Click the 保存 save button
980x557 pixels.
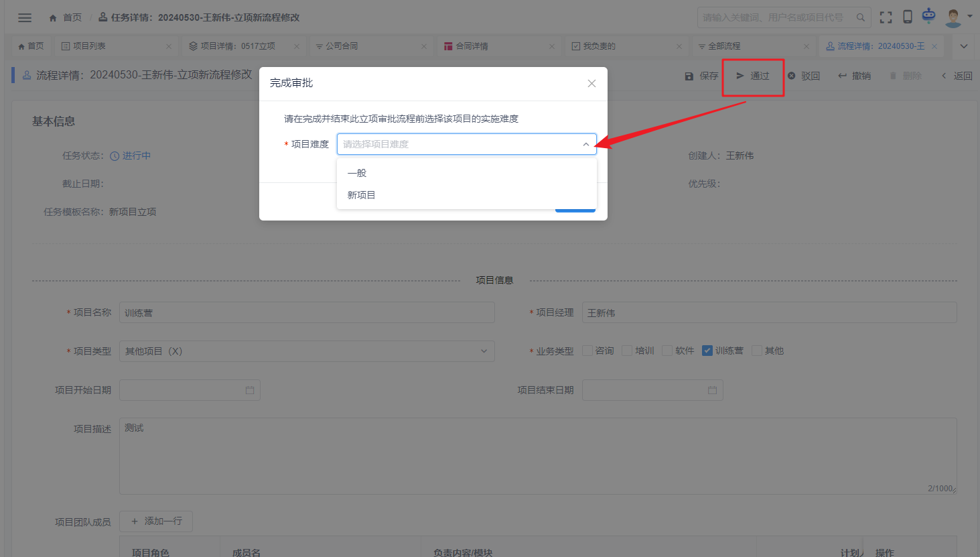(x=701, y=76)
